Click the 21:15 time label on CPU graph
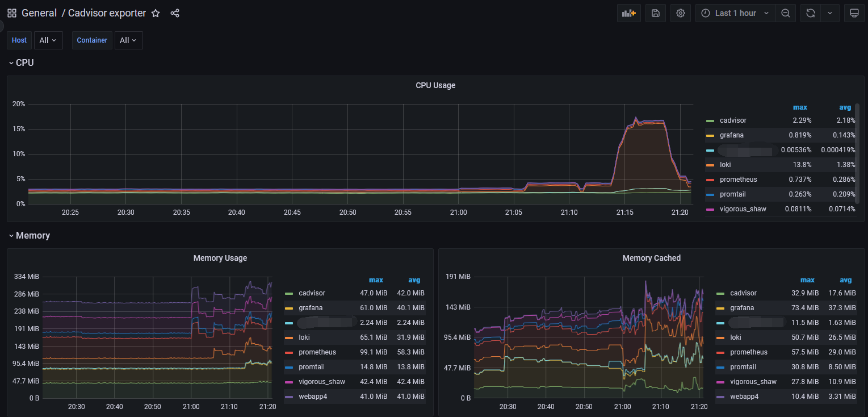 click(x=624, y=212)
